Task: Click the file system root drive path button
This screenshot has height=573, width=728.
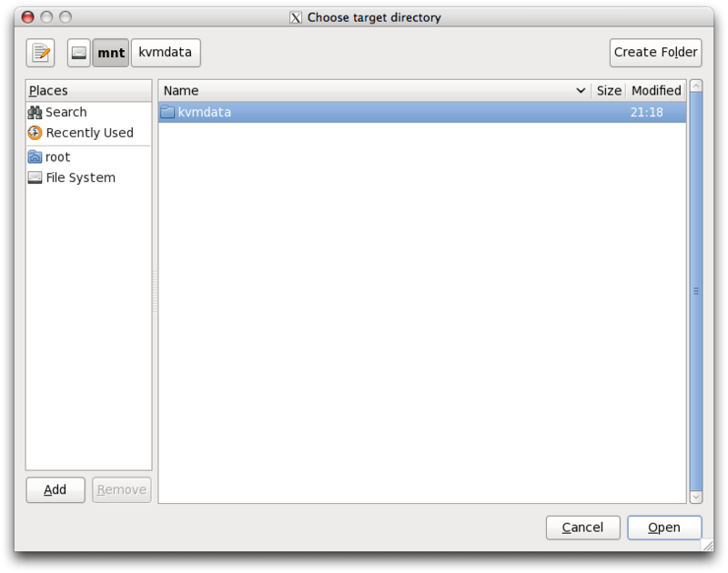Action: pyautogui.click(x=78, y=53)
